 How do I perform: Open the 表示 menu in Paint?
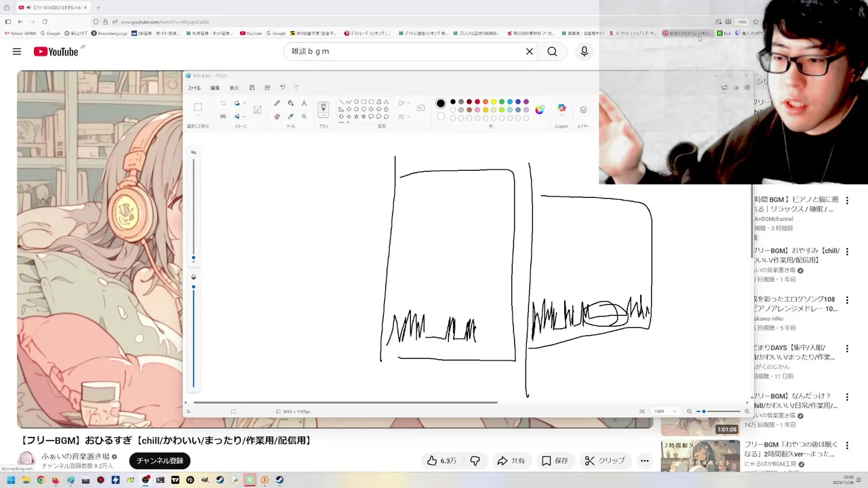[x=234, y=88]
